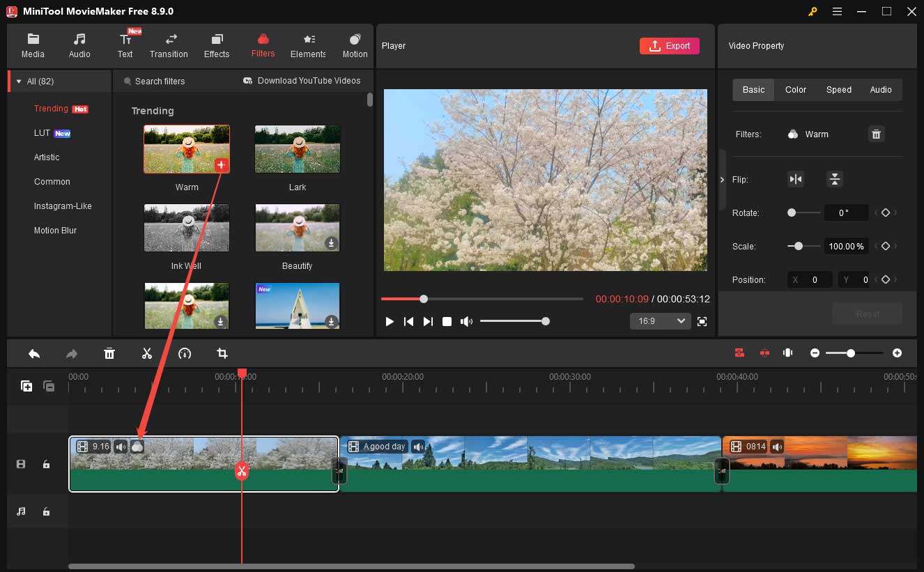Select the Split scissors tool in the timeline toolbar
Image resolution: width=924 pixels, height=572 pixels.
coord(147,353)
